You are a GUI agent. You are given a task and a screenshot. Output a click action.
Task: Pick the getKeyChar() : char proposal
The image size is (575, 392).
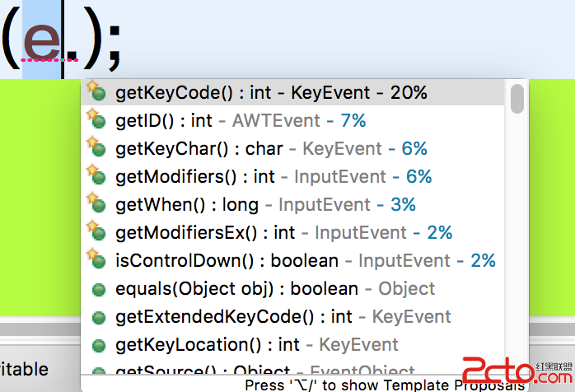(292, 148)
